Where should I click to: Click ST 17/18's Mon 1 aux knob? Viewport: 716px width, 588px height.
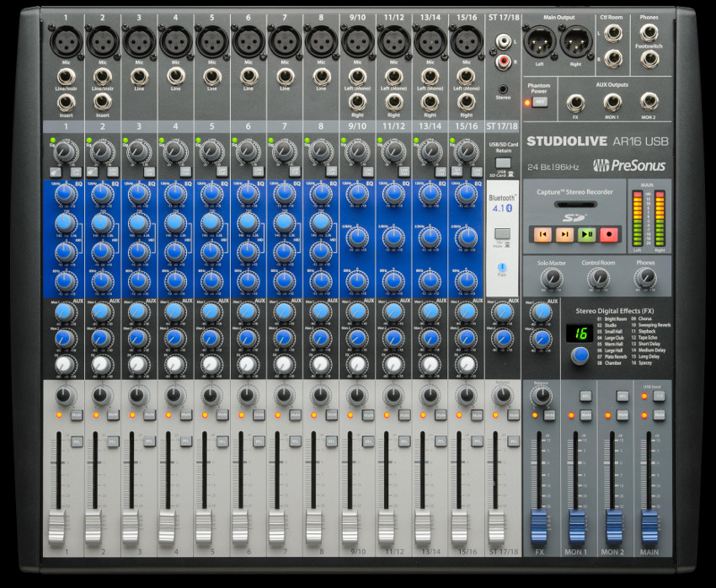[x=503, y=313]
